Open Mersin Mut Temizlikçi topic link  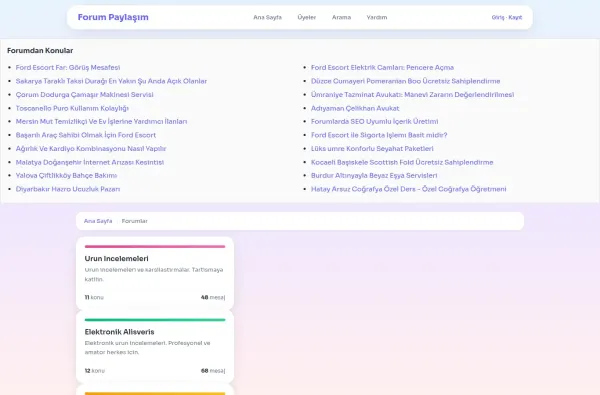click(x=101, y=121)
